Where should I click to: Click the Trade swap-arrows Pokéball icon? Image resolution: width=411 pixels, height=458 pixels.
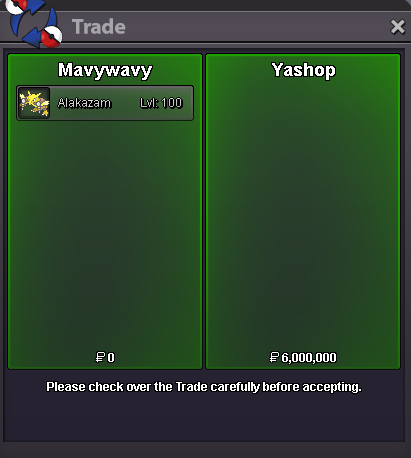pyautogui.click(x=33, y=23)
